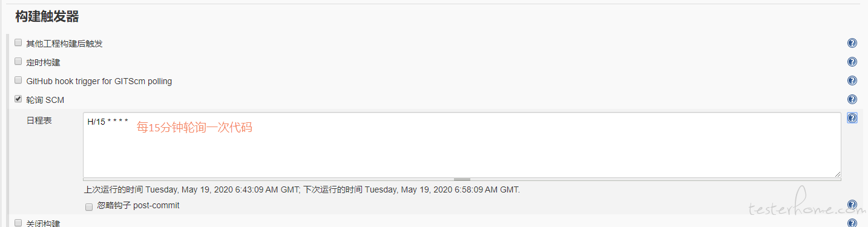
Task: Open help for 其他工程构建后触发 option
Action: pyautogui.click(x=852, y=43)
